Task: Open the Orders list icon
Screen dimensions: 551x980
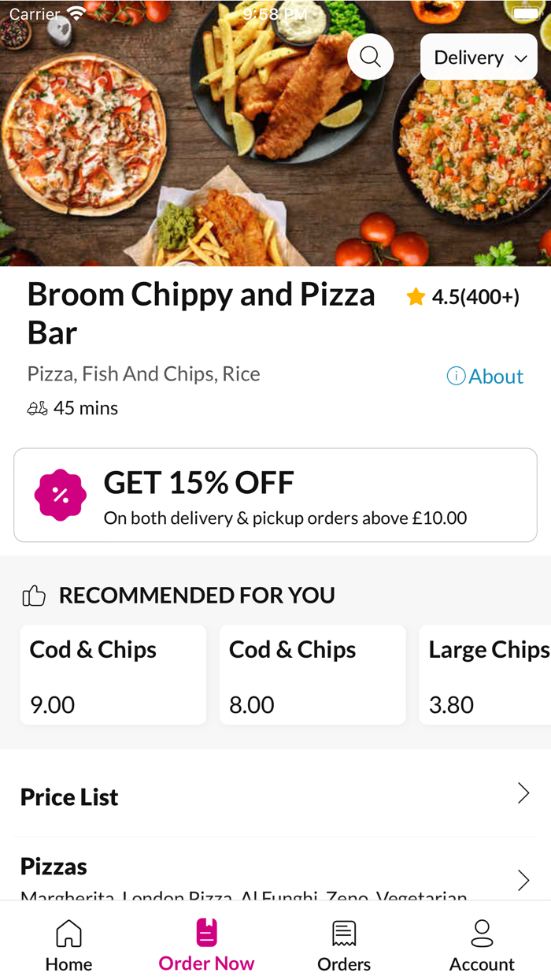Action: 344,932
